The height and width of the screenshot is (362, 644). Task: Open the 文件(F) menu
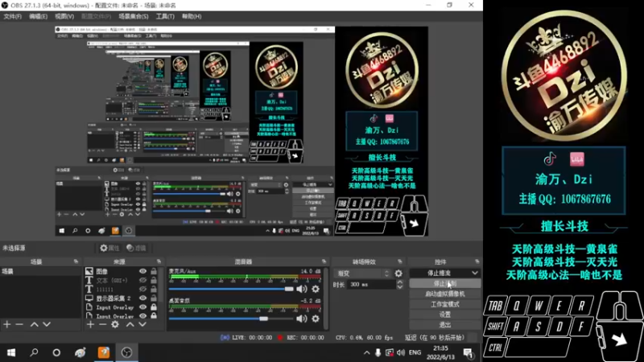12,16
